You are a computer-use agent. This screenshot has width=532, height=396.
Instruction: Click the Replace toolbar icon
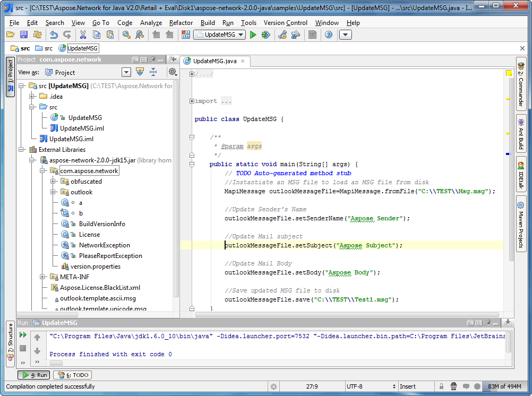[x=140, y=35]
